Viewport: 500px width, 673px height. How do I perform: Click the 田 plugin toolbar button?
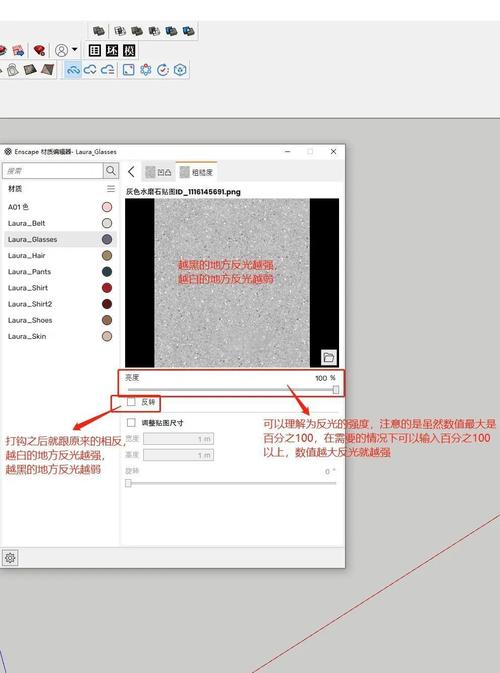coord(94,50)
